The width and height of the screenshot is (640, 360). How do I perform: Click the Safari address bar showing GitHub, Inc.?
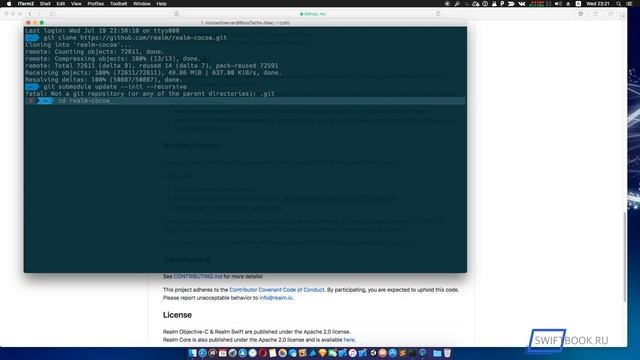pyautogui.click(x=313, y=14)
